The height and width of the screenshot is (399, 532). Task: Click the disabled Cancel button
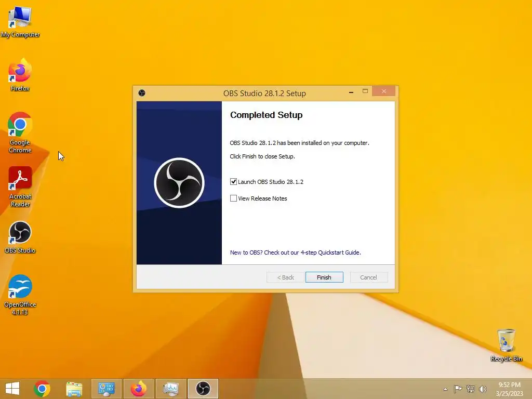click(x=368, y=277)
